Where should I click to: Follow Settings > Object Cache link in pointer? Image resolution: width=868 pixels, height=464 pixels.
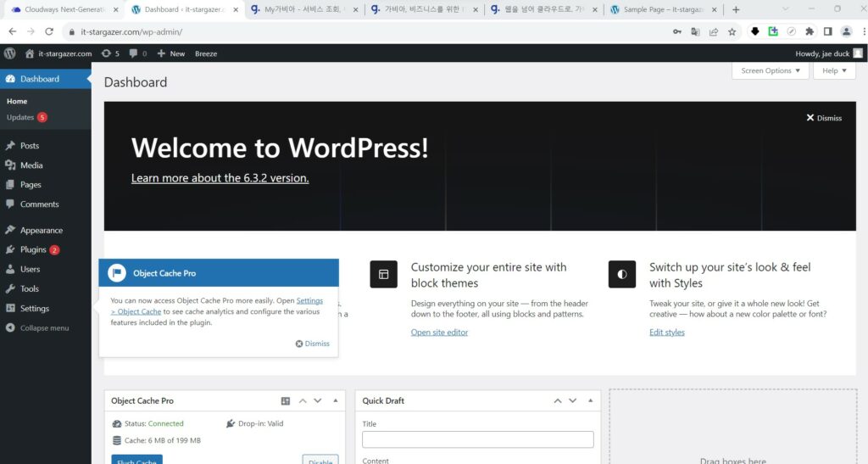tap(216, 306)
